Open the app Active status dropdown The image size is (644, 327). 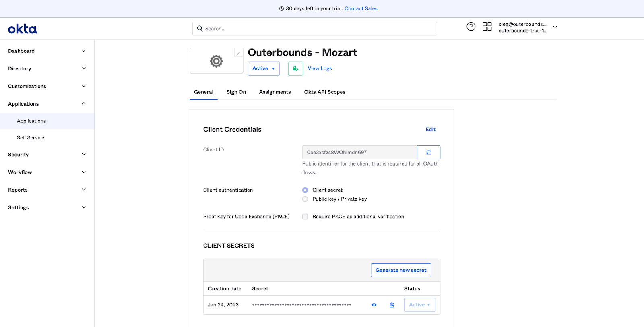(264, 68)
